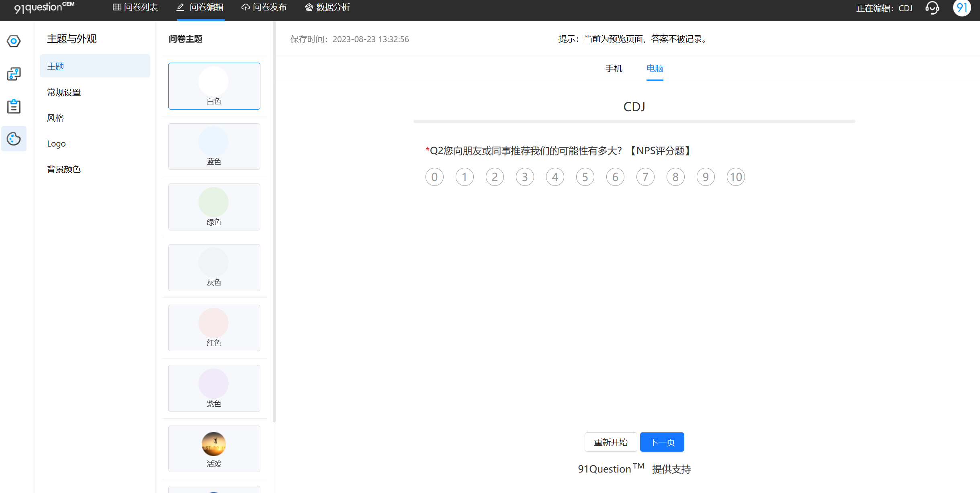Choose the 绿色 theme card
Screen dimensions: 980x493
coord(214,207)
